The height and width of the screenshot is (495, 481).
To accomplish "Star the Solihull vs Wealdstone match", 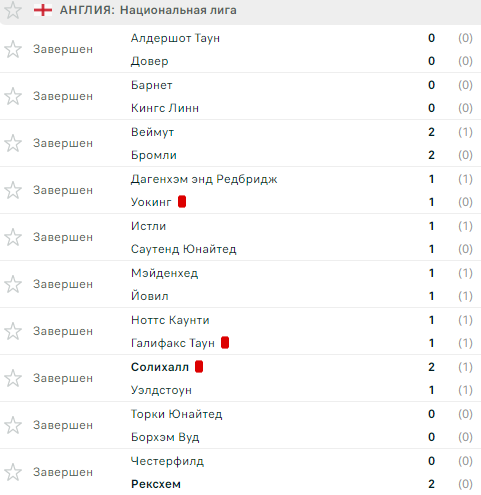I will (13, 378).
